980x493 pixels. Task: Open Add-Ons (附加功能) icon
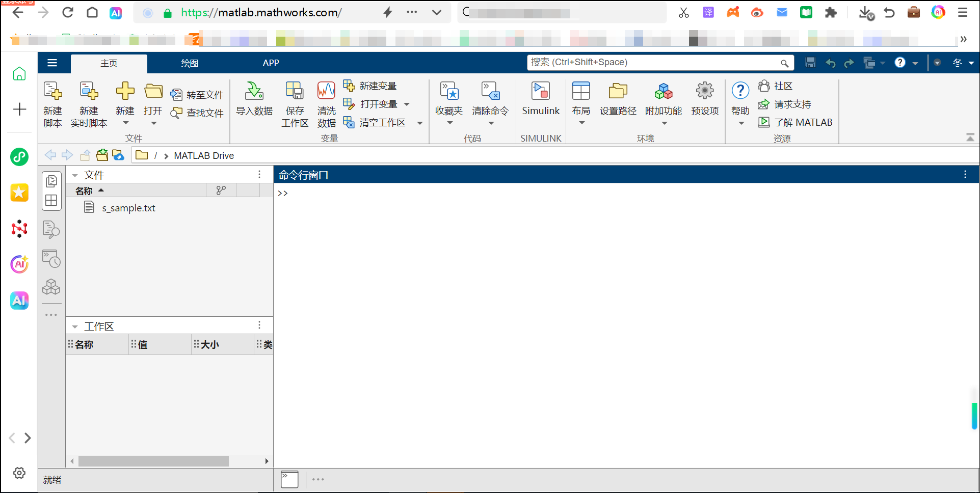click(664, 91)
